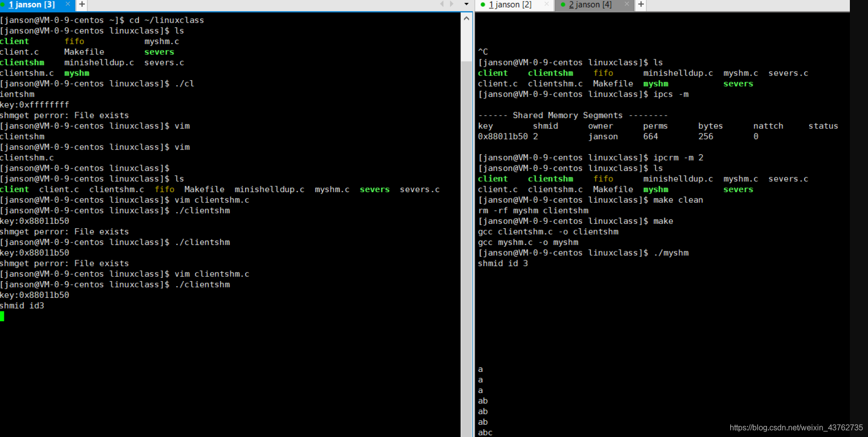Click the 'ipcrm -m 2' command

coord(678,158)
